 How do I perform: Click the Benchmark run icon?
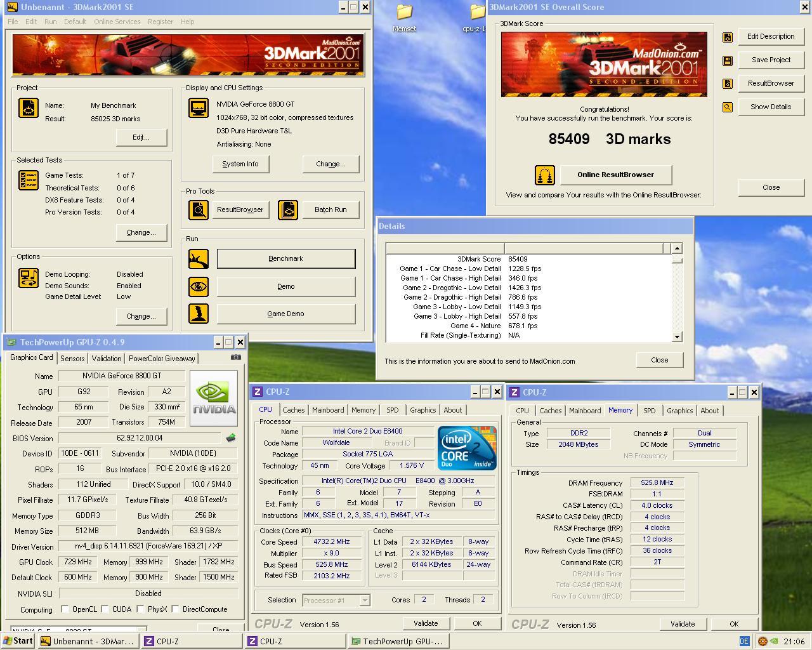tap(199, 258)
